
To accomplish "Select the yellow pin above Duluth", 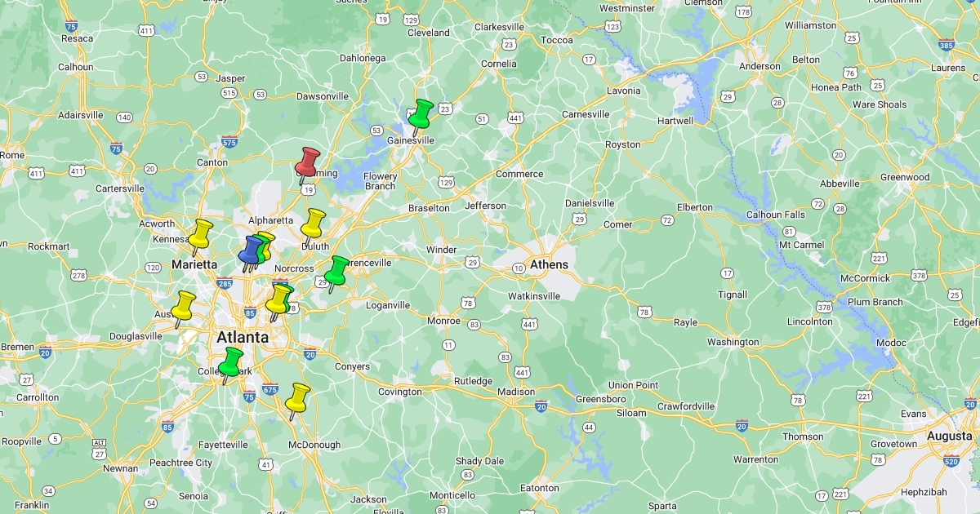I will pyautogui.click(x=312, y=225).
